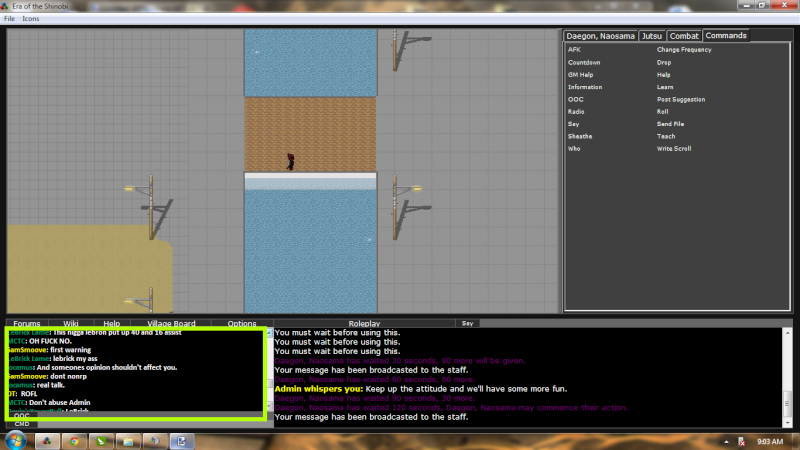Click Say in the Commands list
This screenshot has height=450, width=800.
tap(573, 124)
